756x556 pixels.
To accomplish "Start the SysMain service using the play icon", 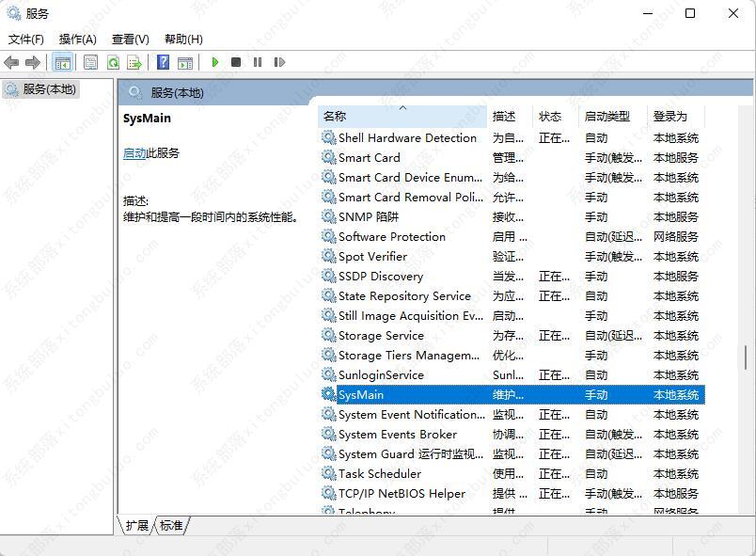I will point(215,62).
